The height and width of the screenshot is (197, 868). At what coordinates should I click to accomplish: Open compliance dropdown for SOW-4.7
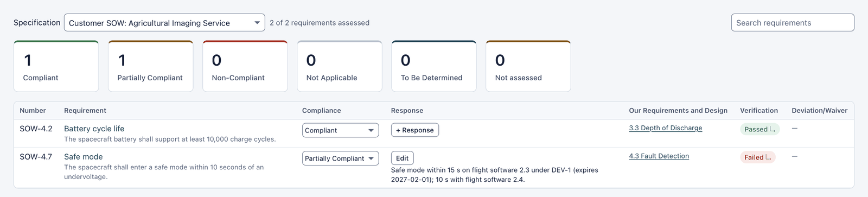(x=340, y=158)
